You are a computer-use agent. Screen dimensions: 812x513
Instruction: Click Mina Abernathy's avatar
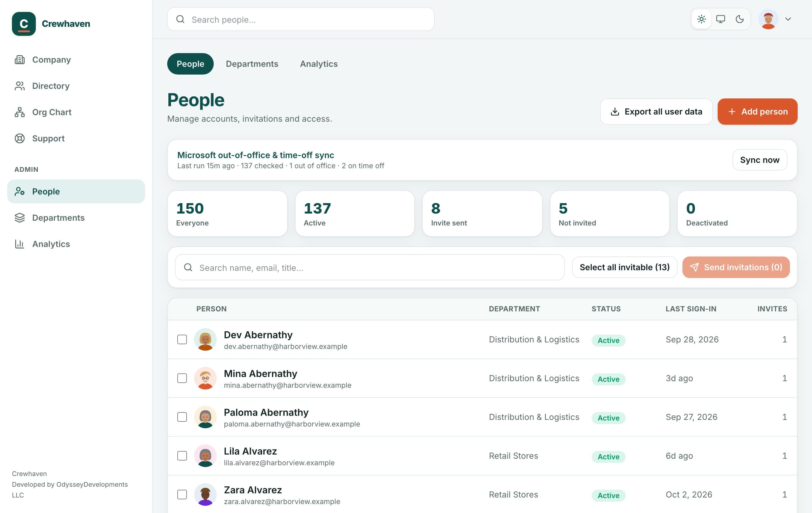pyautogui.click(x=205, y=378)
